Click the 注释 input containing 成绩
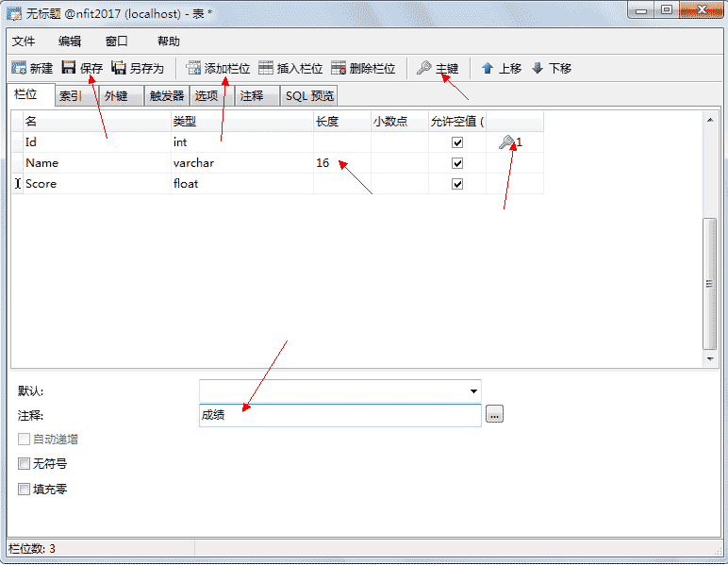Screen dimensions: 728x565 (339, 415)
